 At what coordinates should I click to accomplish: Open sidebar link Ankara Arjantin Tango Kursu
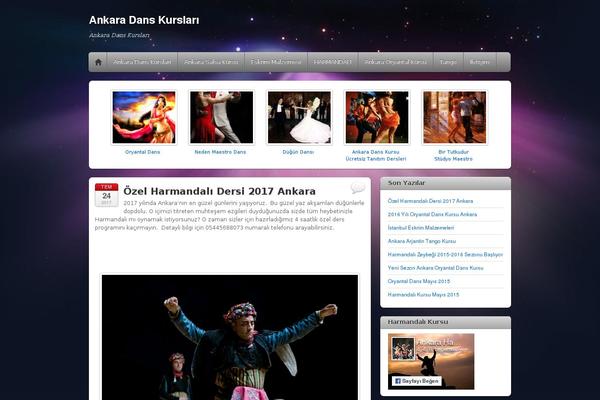pyautogui.click(x=422, y=241)
